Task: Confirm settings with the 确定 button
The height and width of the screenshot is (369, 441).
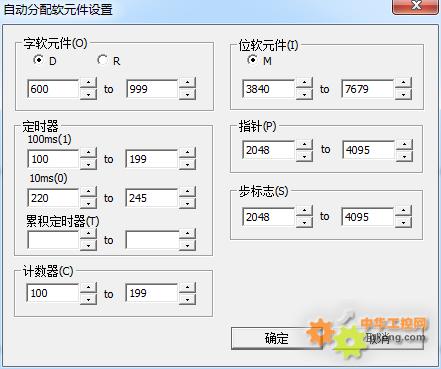Action: tap(277, 338)
